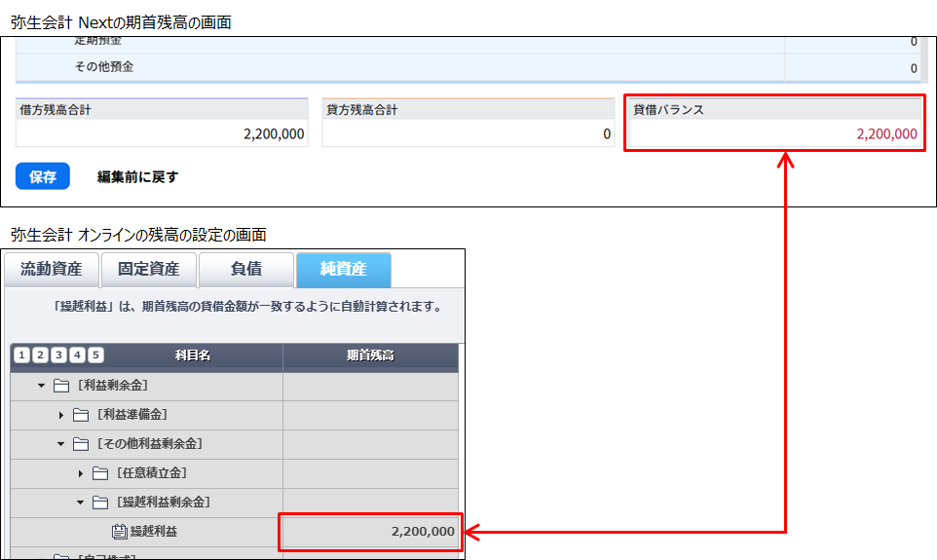The image size is (937, 560).
Task: Click the 貸借バランス label
Action: 669,110
